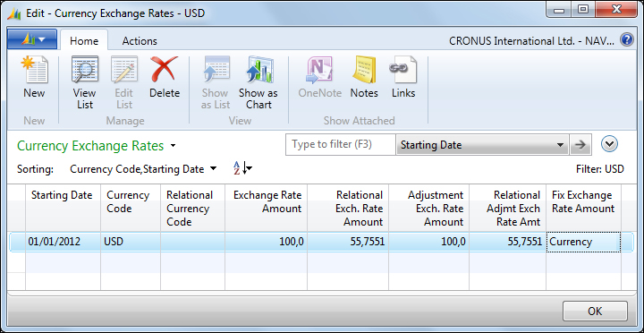Click the Exchange Rate Amount column header
The height and width of the screenshot is (333, 644).
click(x=267, y=208)
